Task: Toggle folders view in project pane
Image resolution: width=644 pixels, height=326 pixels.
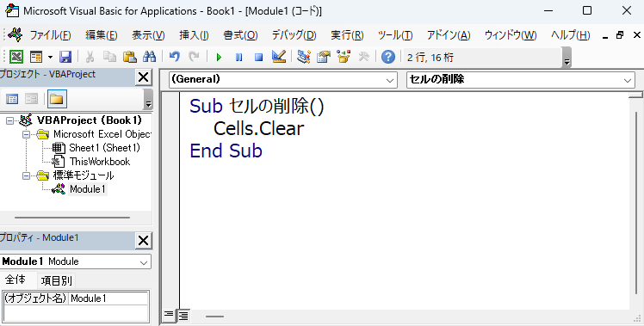Action: pos(57,99)
